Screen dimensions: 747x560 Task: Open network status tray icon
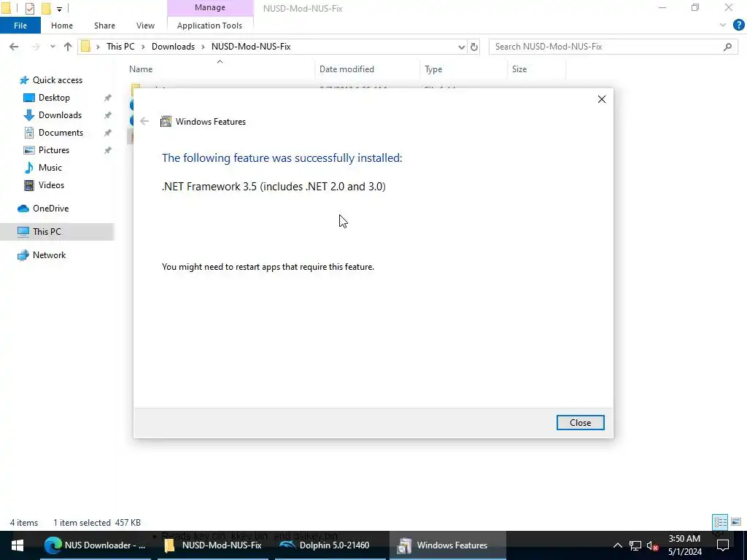point(635,545)
